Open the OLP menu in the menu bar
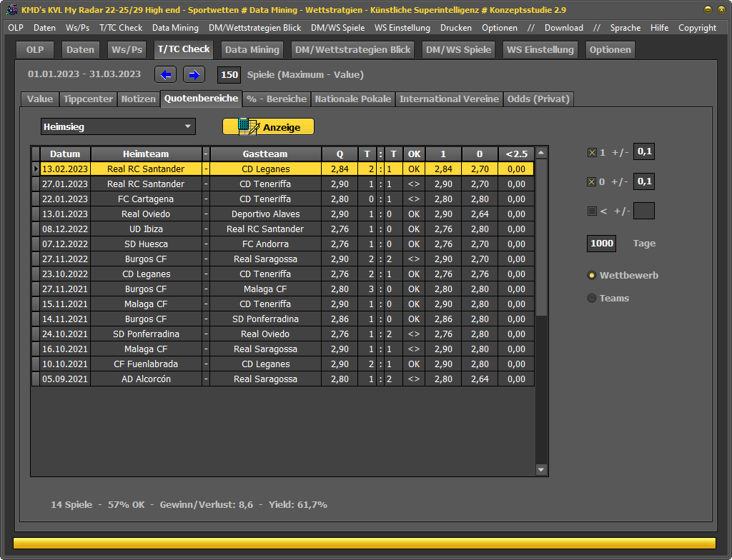The image size is (732, 560). pyautogui.click(x=16, y=28)
